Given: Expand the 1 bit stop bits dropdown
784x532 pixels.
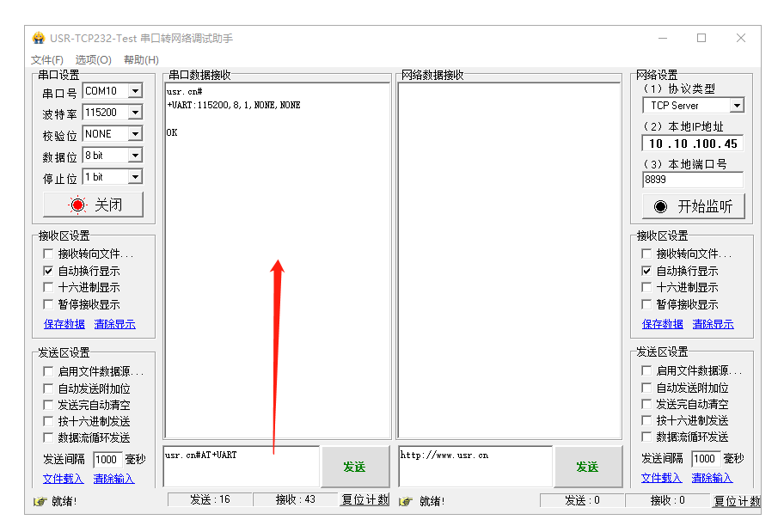Looking at the screenshot, I should pos(135,177).
